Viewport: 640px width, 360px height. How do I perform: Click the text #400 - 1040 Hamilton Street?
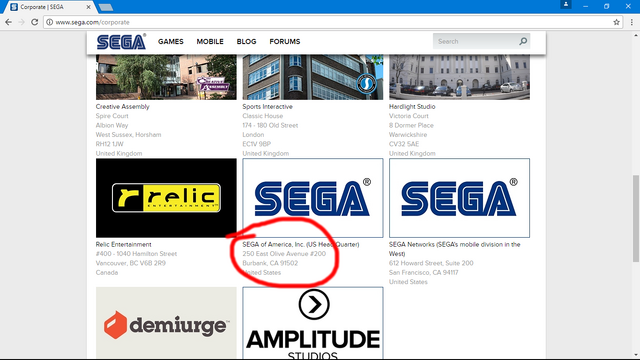(x=136, y=254)
